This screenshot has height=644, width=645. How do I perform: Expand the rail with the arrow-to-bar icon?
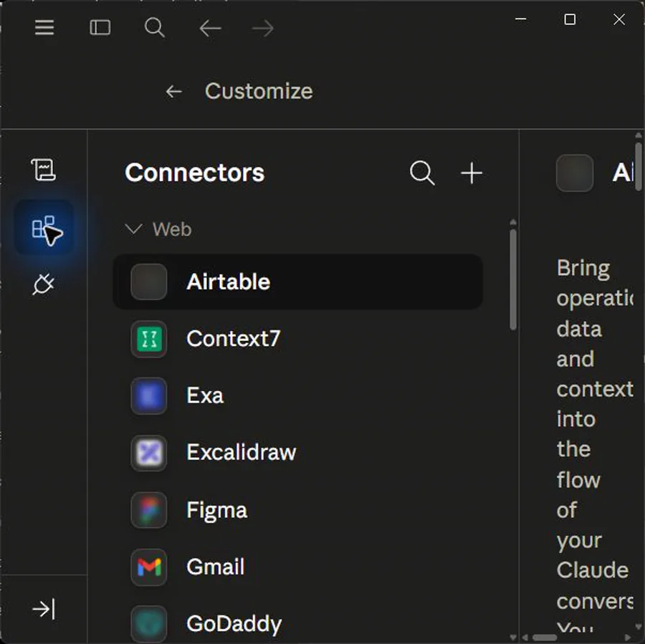pyautogui.click(x=44, y=609)
